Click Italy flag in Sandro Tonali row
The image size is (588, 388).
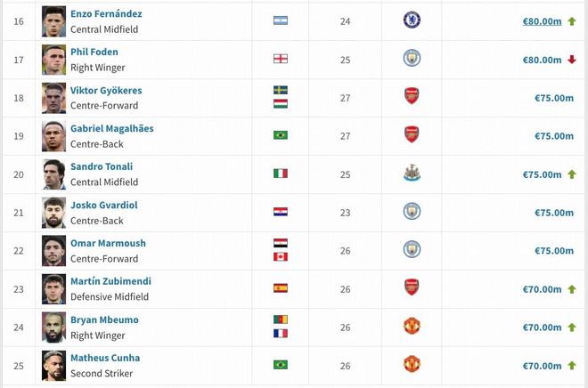pyautogui.click(x=281, y=174)
